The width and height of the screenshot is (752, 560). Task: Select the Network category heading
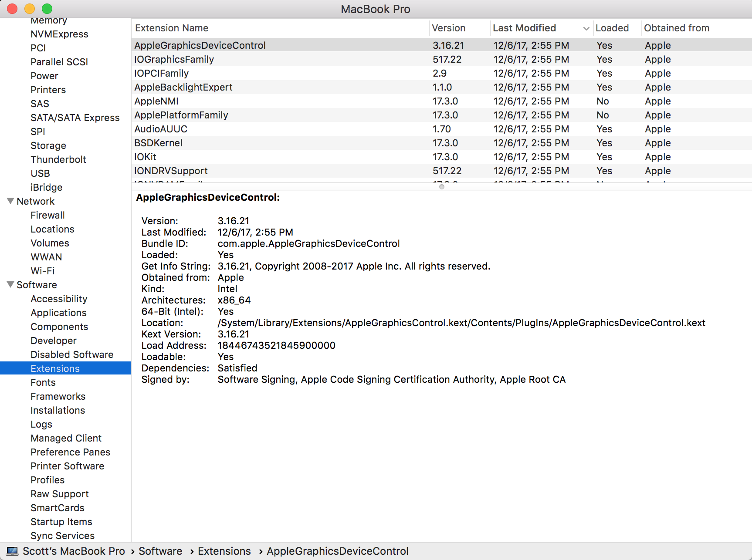click(x=36, y=201)
